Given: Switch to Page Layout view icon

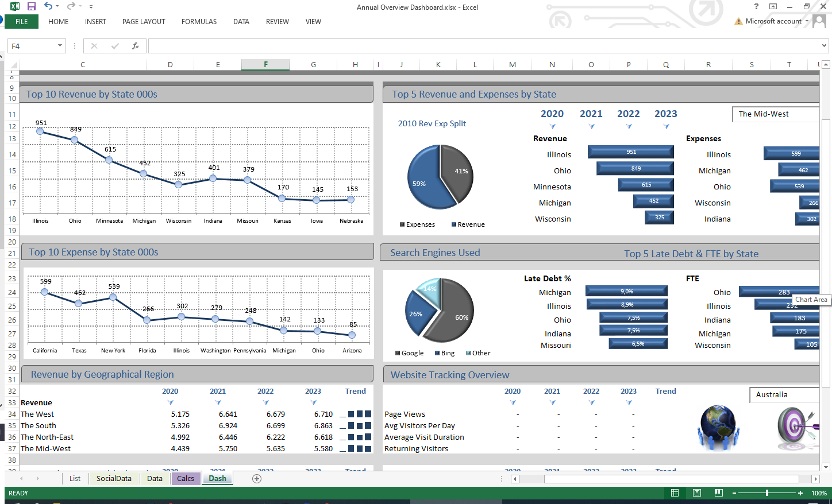Looking at the screenshot, I should click(x=696, y=493).
